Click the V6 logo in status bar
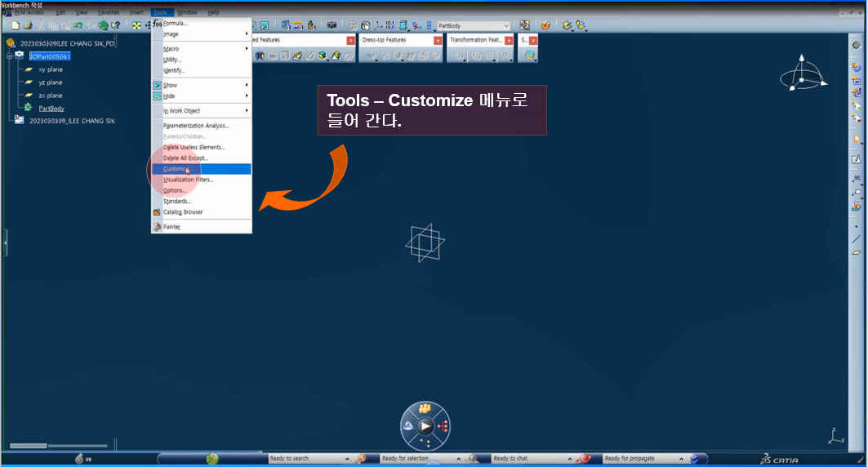This screenshot has height=467, width=868. (x=83, y=459)
